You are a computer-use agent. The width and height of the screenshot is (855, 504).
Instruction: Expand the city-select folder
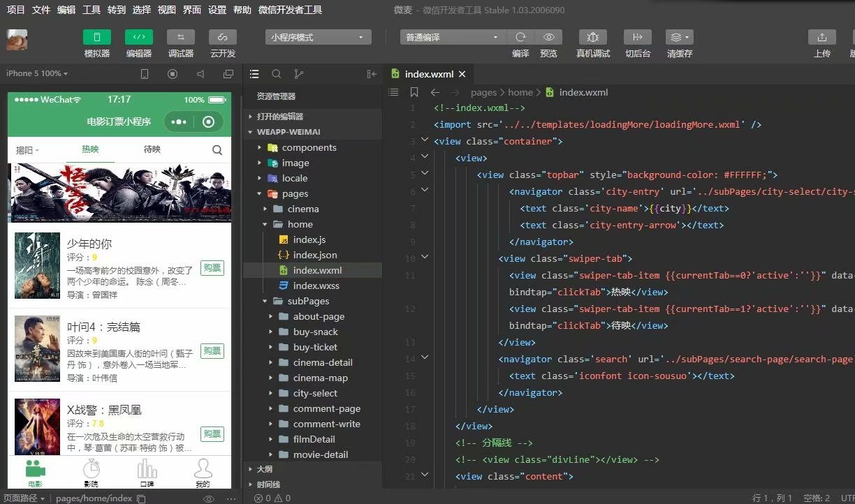tap(312, 393)
